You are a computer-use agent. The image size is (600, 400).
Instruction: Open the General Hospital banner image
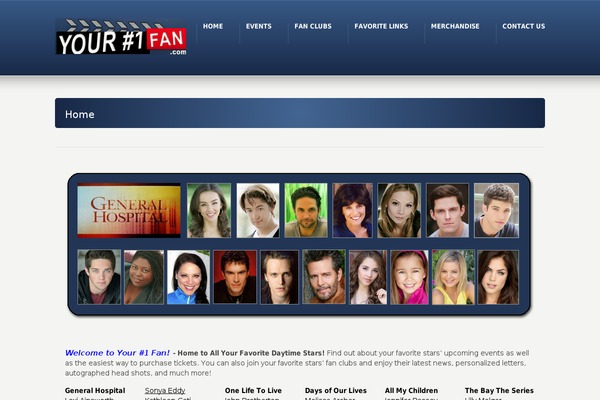pos(129,210)
